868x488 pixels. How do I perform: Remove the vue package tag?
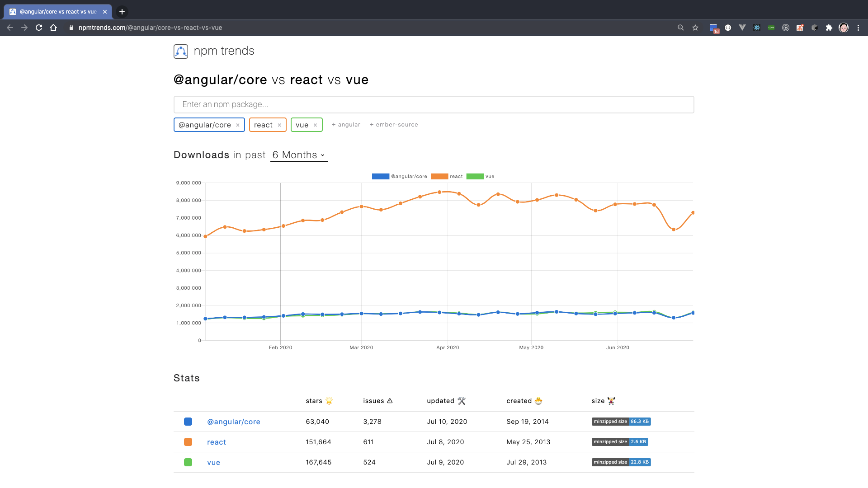point(315,125)
